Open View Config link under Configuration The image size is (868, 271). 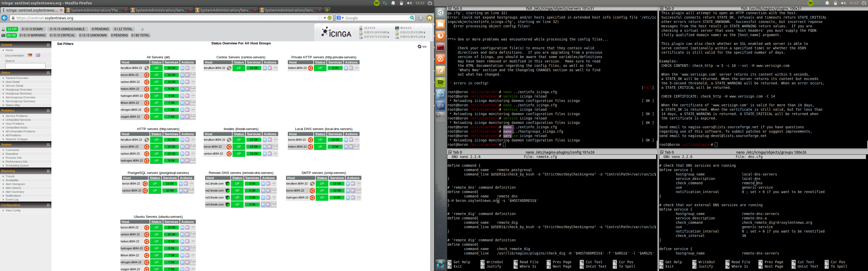point(13,210)
